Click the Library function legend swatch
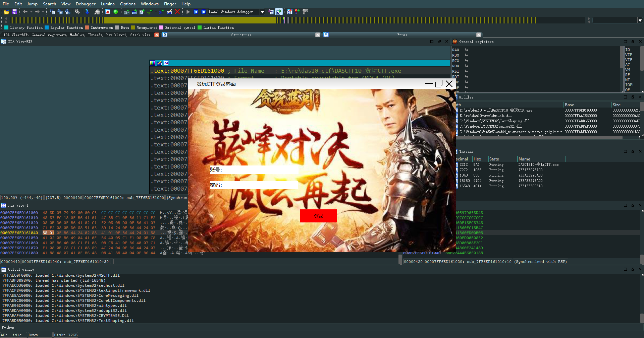The width and height of the screenshot is (644, 338). point(6,27)
